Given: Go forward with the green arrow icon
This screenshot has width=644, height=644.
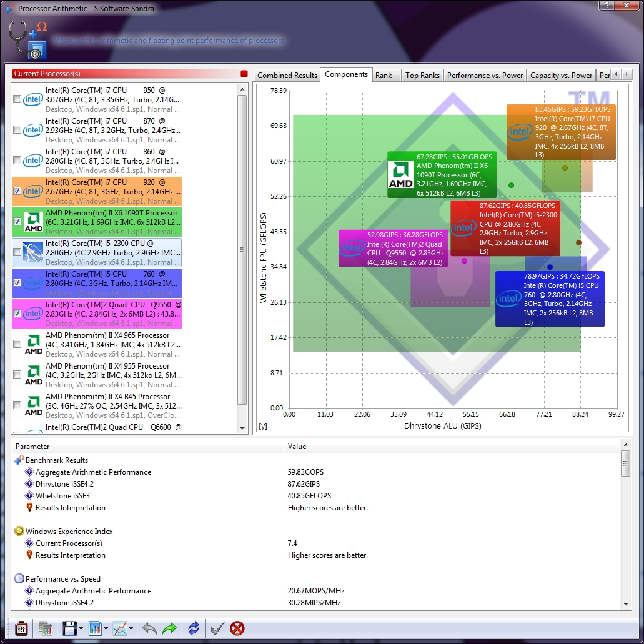Looking at the screenshot, I should [x=169, y=628].
